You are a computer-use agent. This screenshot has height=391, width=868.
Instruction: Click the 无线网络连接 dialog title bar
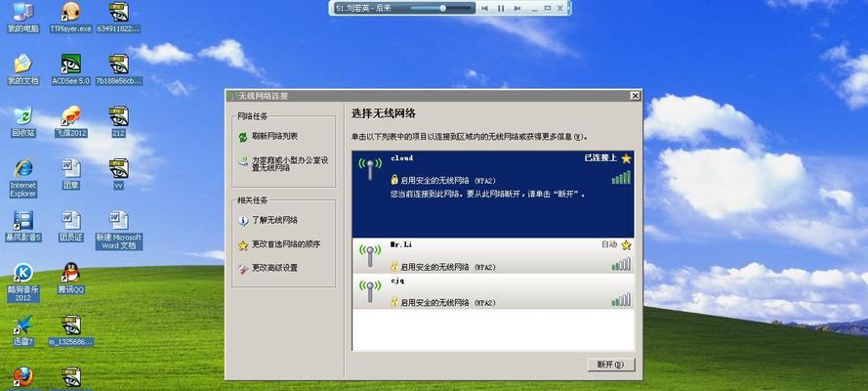coord(434,96)
